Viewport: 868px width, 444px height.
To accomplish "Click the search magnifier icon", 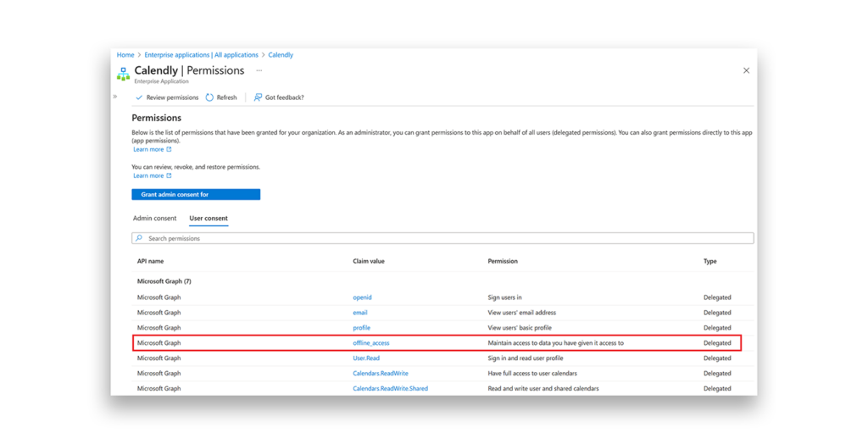I will click(139, 238).
